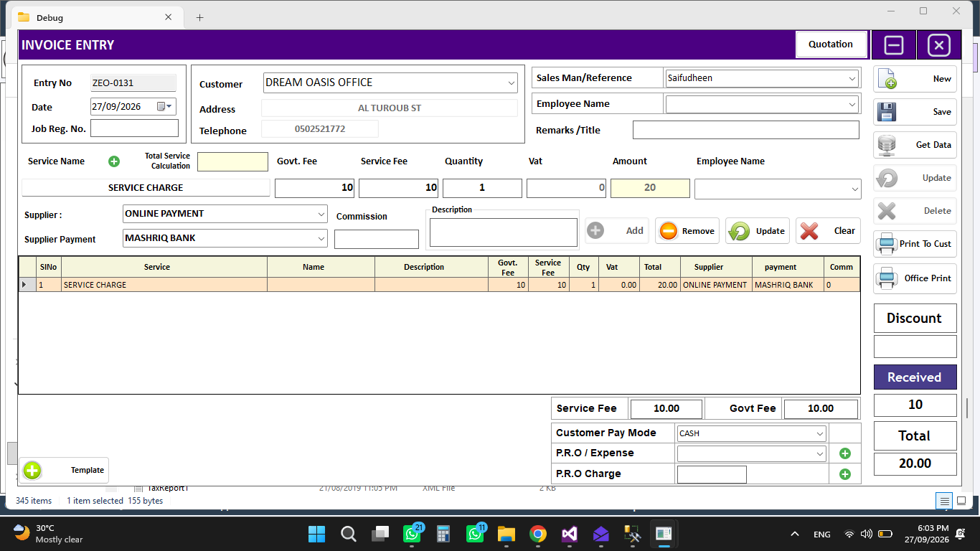Click the Total Service Calculation field
The height and width of the screenshot is (551, 980).
click(232, 161)
